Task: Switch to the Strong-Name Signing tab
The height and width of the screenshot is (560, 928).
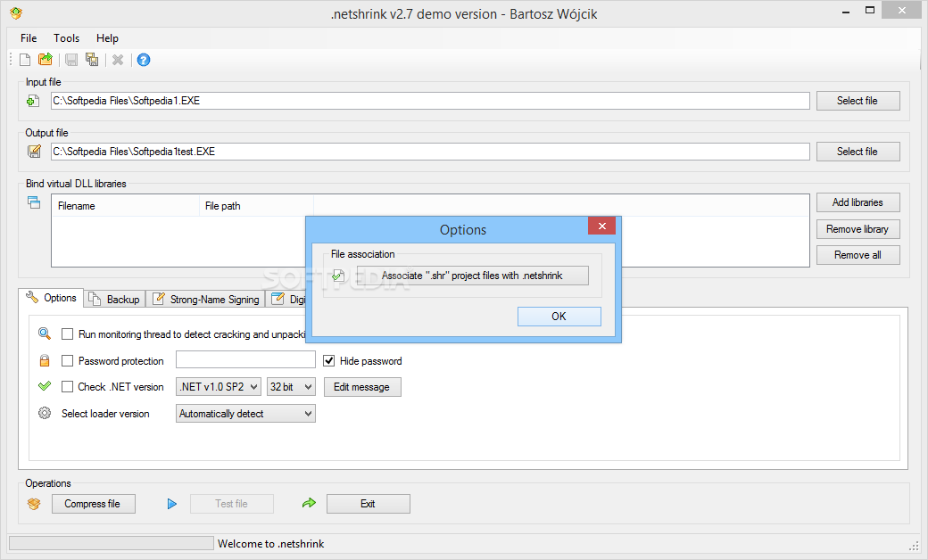Action: pyautogui.click(x=205, y=300)
